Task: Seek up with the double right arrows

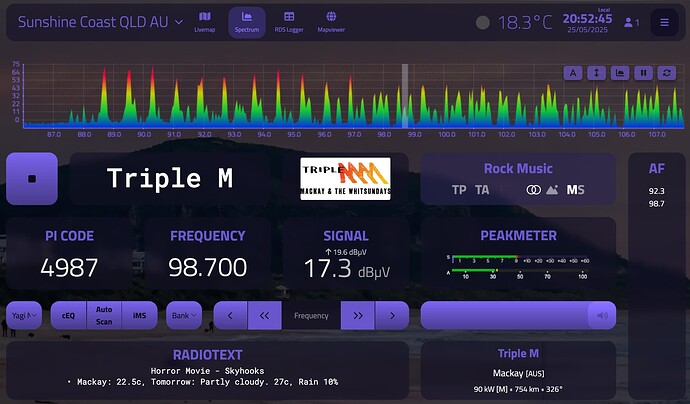Action: click(358, 316)
